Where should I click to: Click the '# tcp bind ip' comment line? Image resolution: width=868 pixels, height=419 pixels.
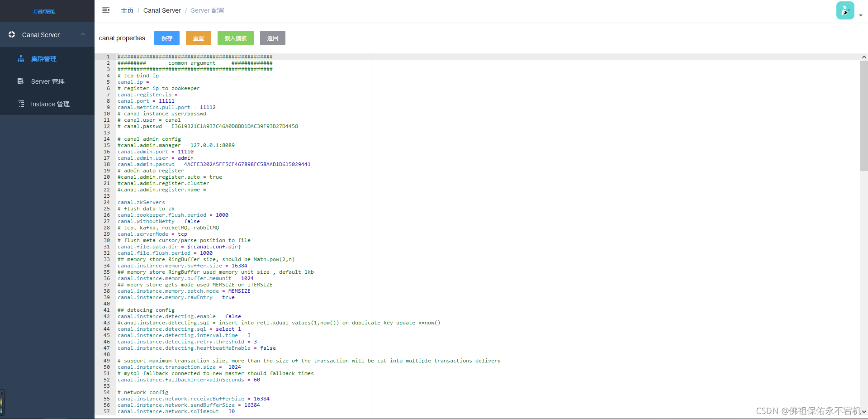tap(138, 76)
